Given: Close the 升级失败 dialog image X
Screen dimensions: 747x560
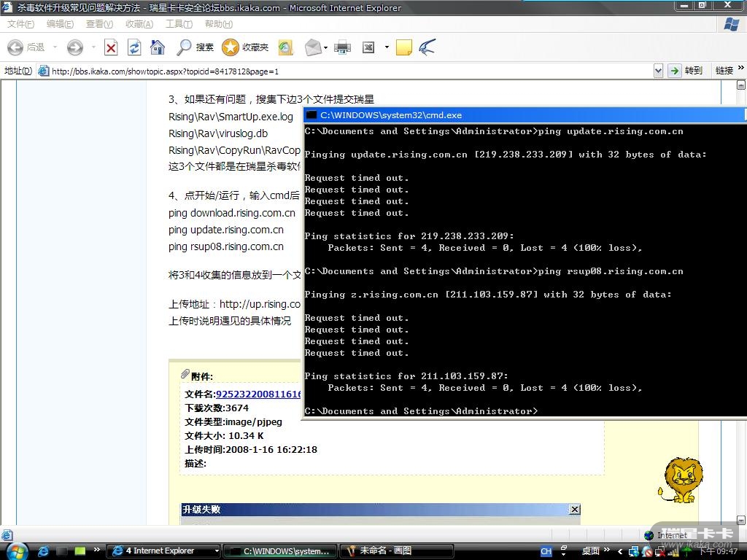Looking at the screenshot, I should 575,509.
